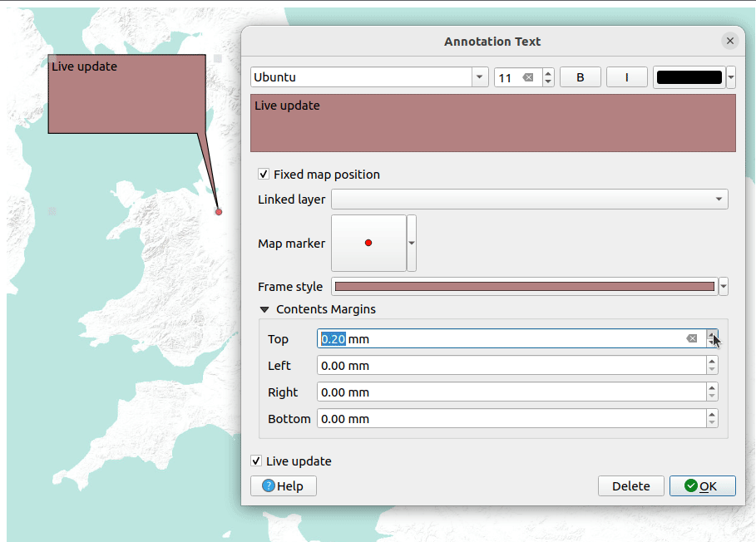Clear the Top margin value
Viewport: 756px width, 542px height.
[x=691, y=339]
